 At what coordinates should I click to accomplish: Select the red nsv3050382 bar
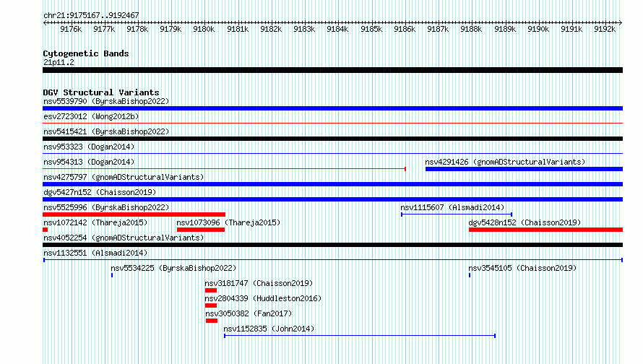[212, 321]
